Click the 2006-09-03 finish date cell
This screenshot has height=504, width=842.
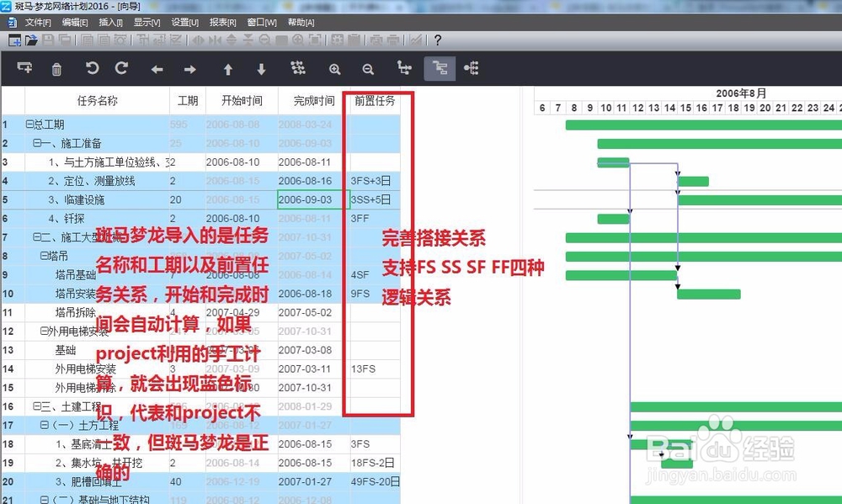[313, 199]
